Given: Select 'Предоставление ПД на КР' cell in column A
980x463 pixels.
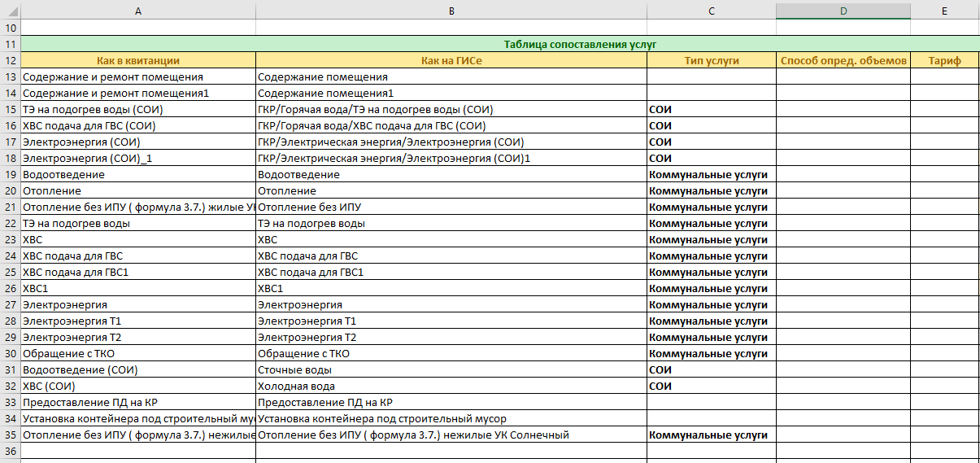Looking at the screenshot, I should tap(138, 402).
